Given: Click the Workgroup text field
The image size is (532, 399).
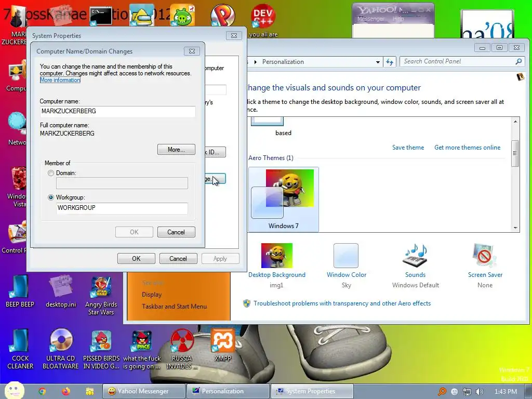Looking at the screenshot, I should (x=122, y=208).
